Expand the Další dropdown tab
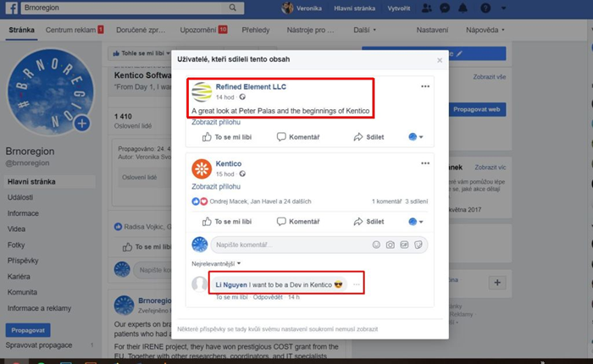Image resolution: width=593 pixels, height=364 pixels. tap(364, 30)
